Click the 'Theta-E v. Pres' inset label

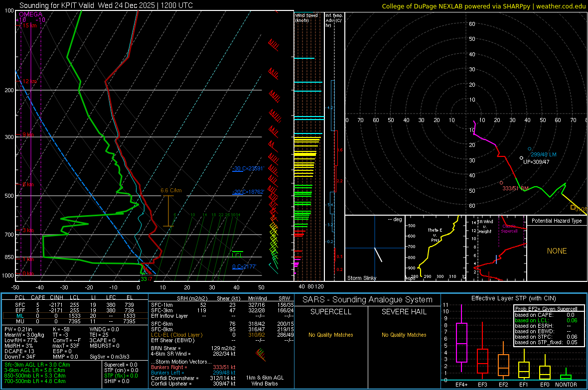coord(435,235)
